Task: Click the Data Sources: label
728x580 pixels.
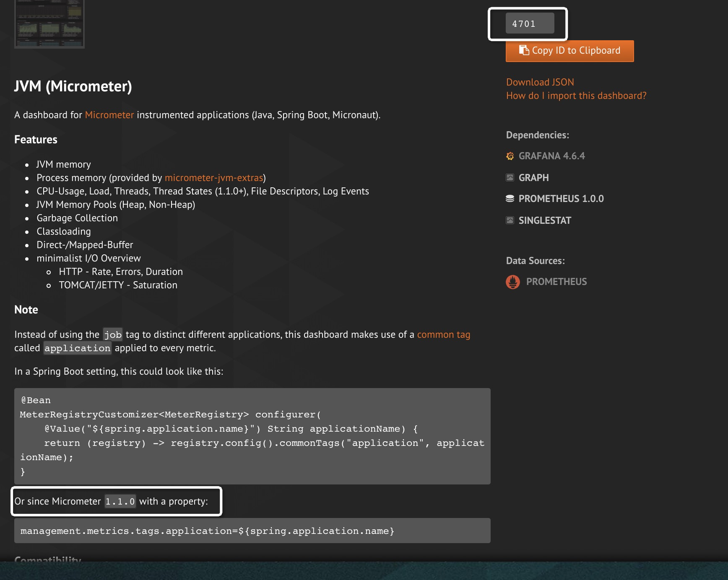Action: point(536,261)
